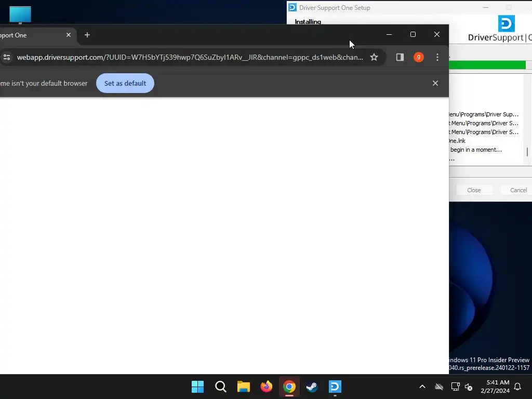Click 'begin in a moment...' log line
Viewport: 532px width, 399px height.
point(476,150)
